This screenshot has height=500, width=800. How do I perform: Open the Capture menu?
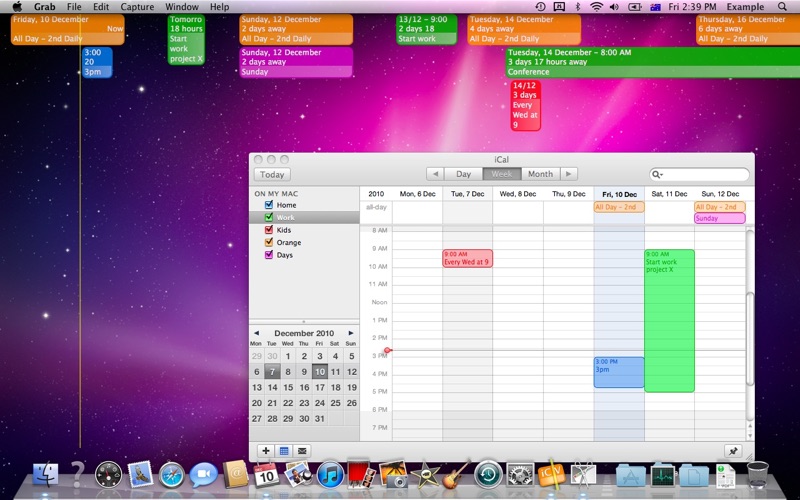pos(137,7)
